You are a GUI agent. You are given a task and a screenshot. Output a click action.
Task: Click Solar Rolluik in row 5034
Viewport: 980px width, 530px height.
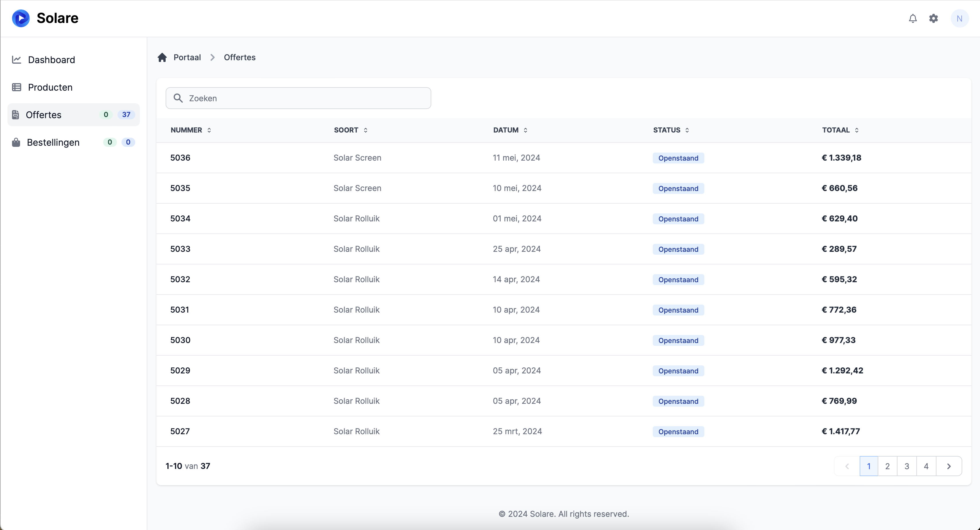click(x=356, y=219)
